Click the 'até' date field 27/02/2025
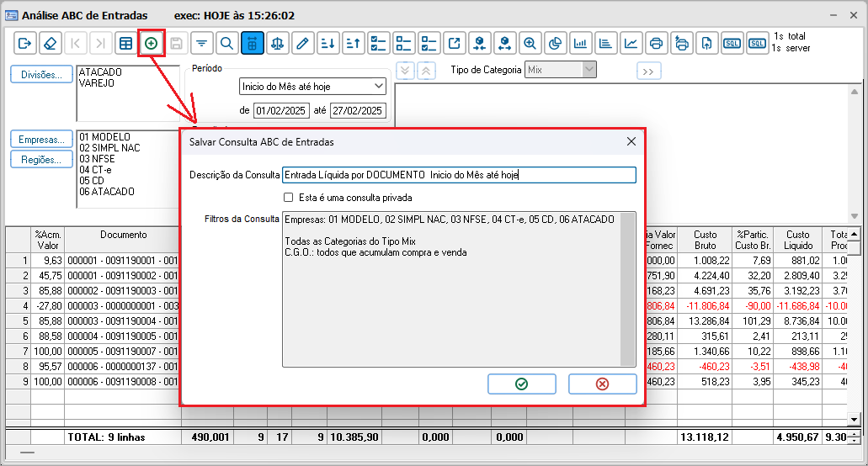 (358, 110)
